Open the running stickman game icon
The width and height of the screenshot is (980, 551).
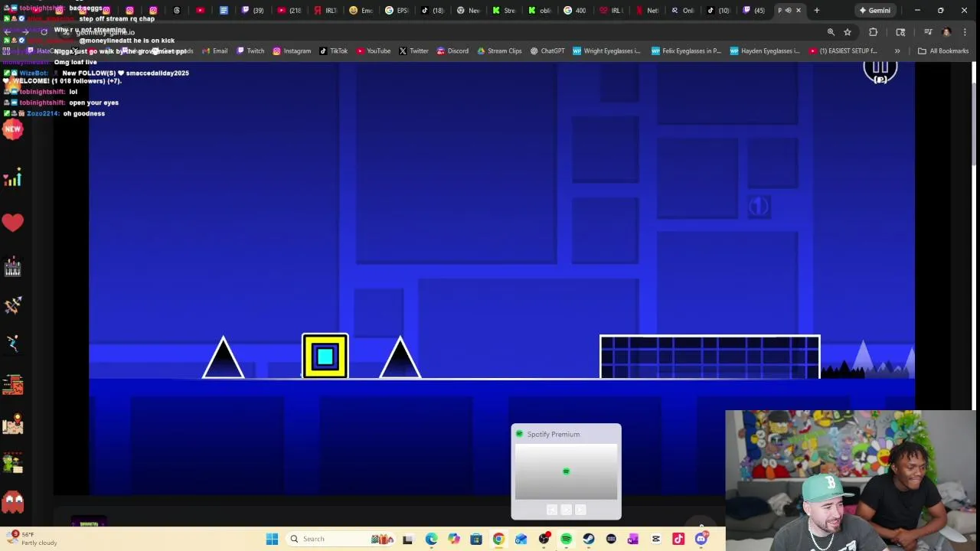pyautogui.click(x=12, y=344)
